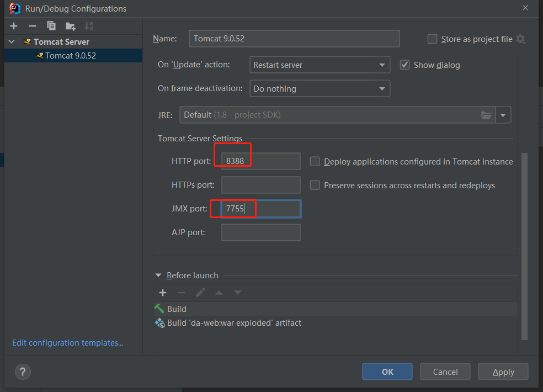Remove the selected Before launch task
The height and width of the screenshot is (392, 543).
point(182,293)
